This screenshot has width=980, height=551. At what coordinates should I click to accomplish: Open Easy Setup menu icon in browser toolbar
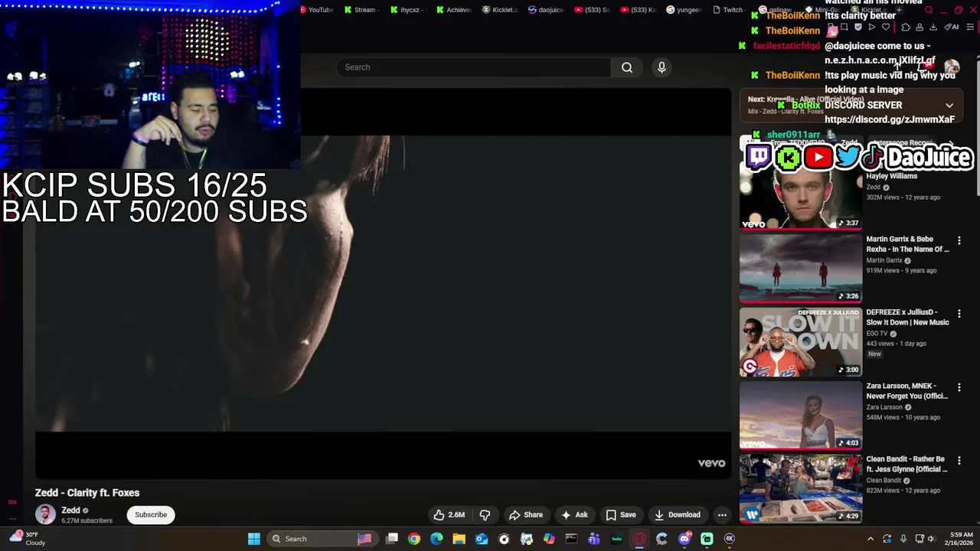(970, 27)
